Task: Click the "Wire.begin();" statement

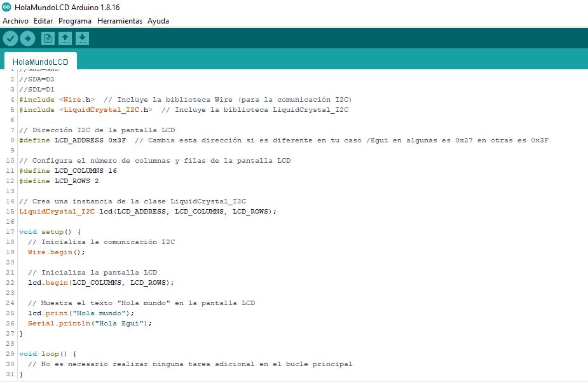Action: pos(57,252)
